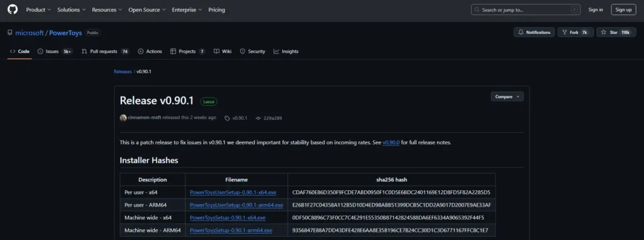Open the microsoft owner link

point(30,33)
